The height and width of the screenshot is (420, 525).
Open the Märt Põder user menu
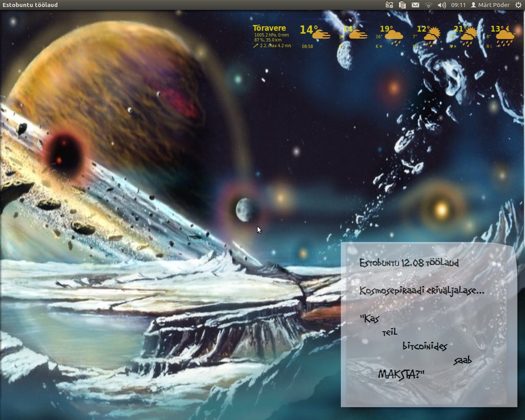point(490,5)
